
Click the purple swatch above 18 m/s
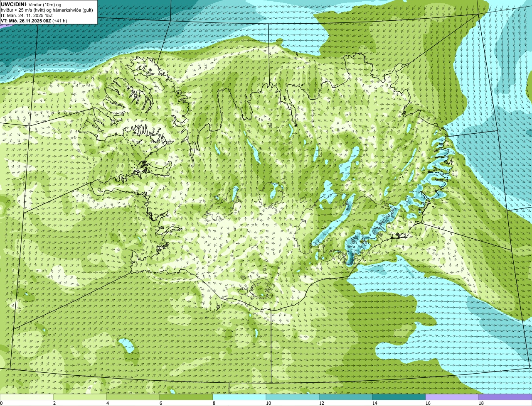(x=505, y=397)
